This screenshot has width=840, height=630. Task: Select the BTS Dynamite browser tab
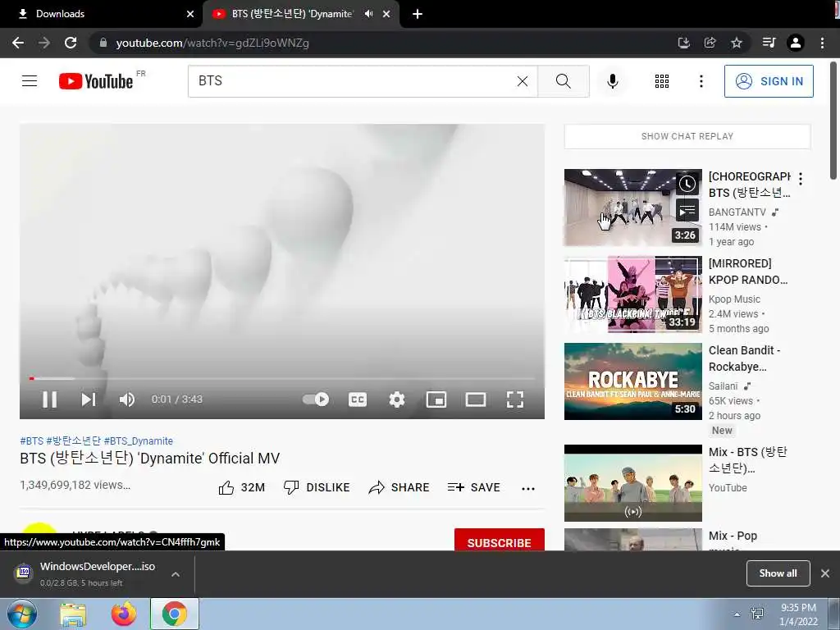292,14
